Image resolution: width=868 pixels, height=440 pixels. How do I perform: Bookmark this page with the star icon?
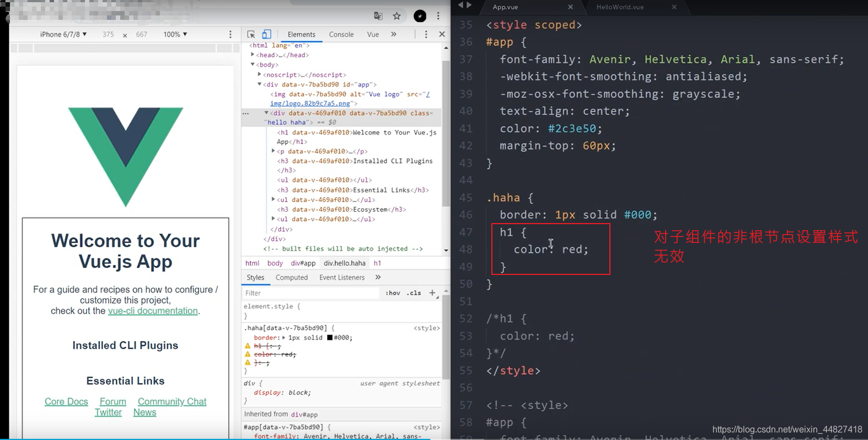pyautogui.click(x=397, y=16)
